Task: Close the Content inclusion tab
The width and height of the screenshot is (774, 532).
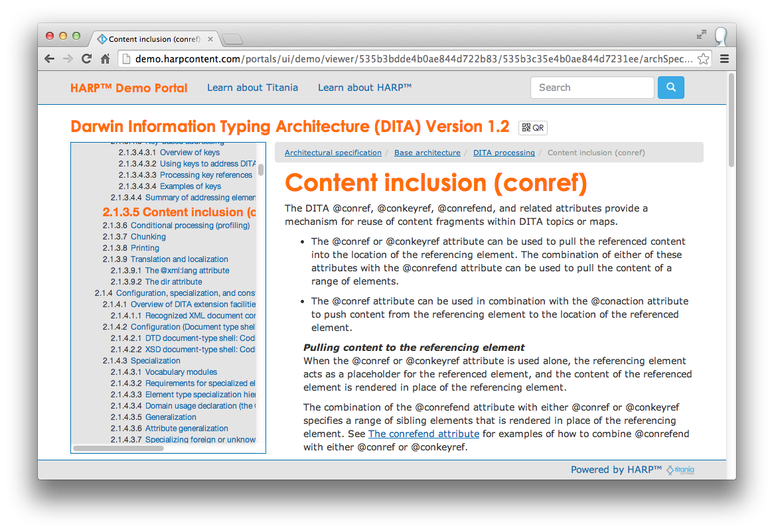Action: tap(210, 39)
